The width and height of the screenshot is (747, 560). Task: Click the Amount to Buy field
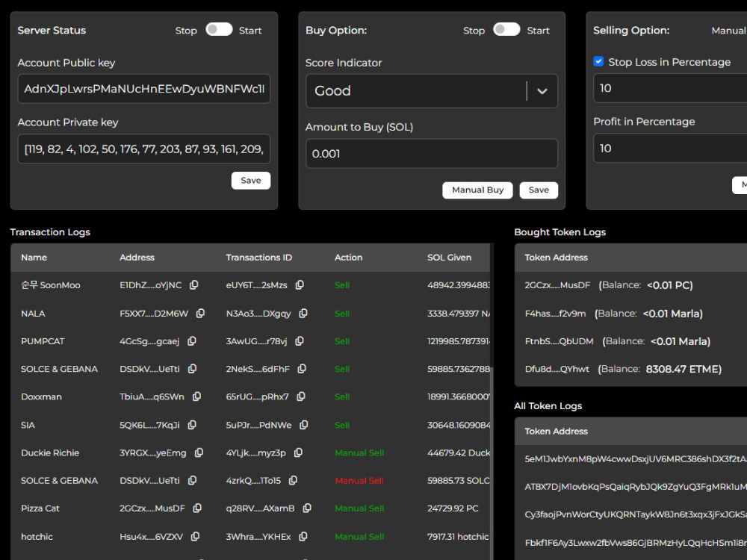tap(432, 153)
